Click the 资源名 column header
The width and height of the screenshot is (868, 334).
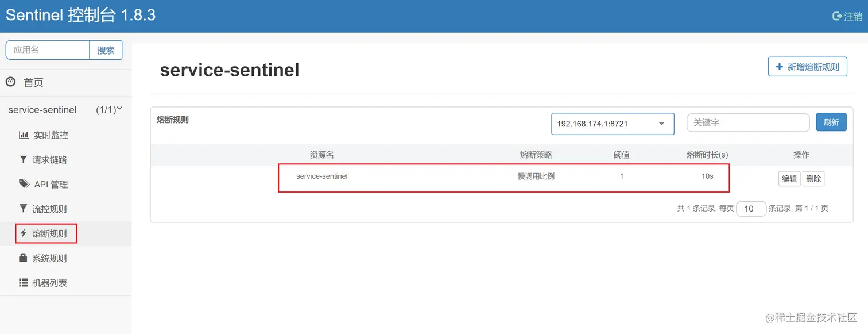(x=322, y=155)
